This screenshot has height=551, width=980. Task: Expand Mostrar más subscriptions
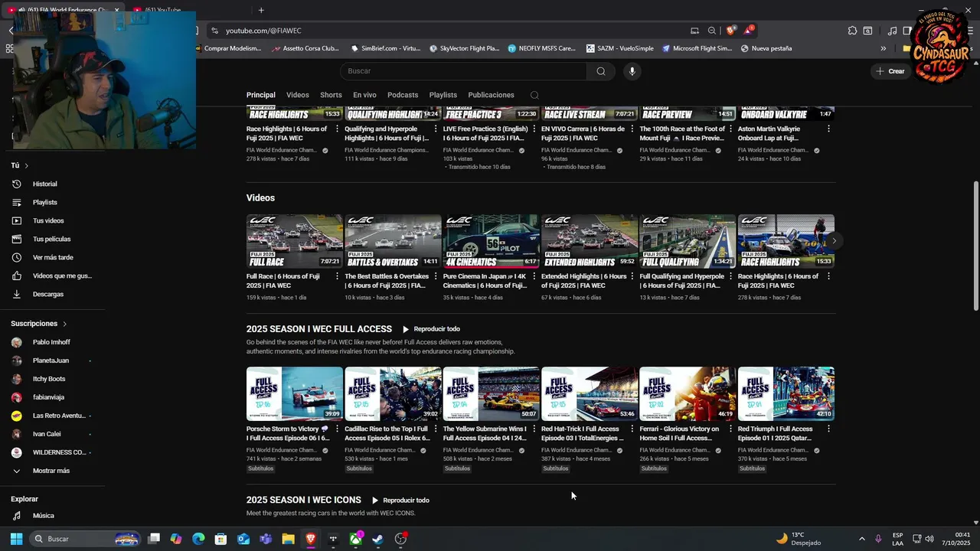[x=52, y=471]
